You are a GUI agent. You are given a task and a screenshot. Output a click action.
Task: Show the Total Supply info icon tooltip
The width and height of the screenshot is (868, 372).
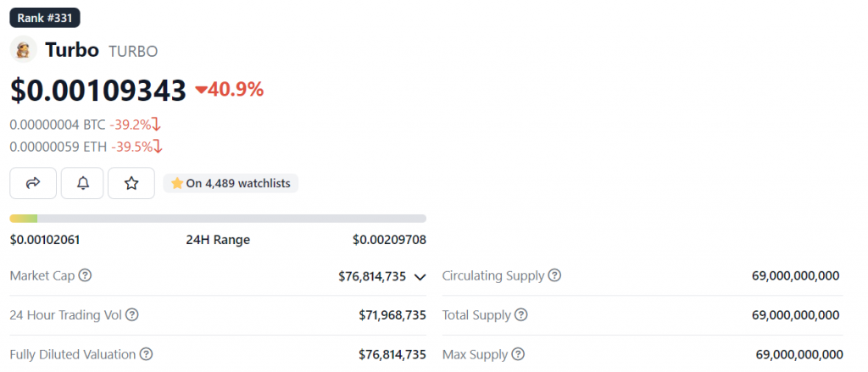tap(520, 315)
